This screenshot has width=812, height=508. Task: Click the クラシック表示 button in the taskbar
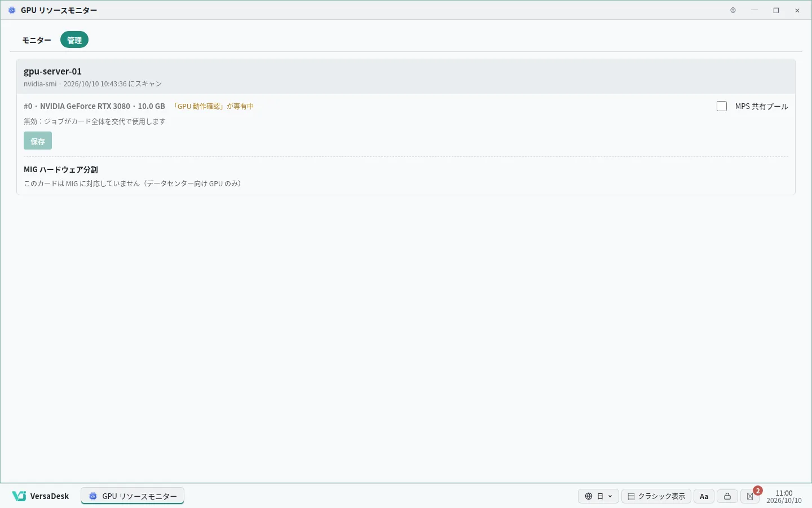pos(656,496)
